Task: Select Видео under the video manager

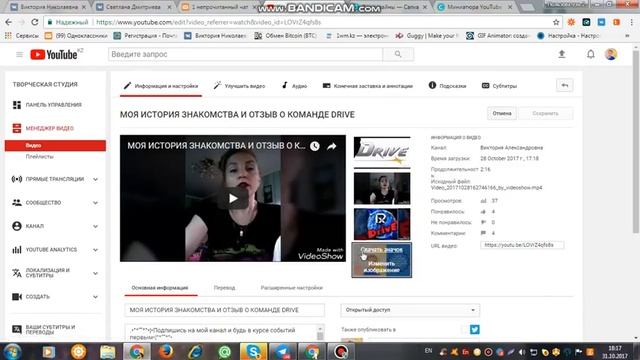Action: click(x=55, y=146)
